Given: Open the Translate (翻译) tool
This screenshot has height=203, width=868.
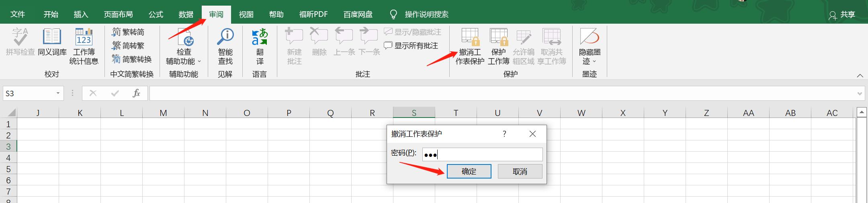Looking at the screenshot, I should (260, 46).
